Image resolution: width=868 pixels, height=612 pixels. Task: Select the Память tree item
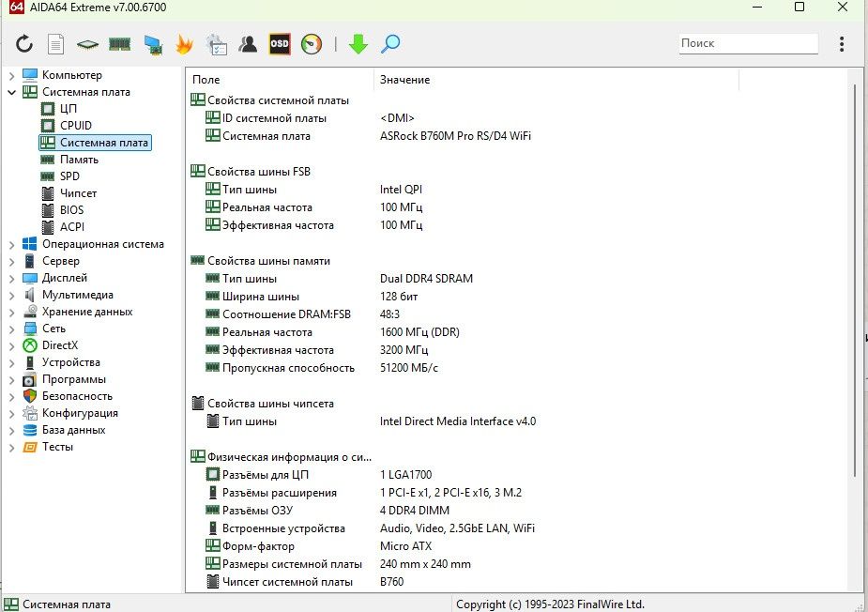click(x=79, y=160)
